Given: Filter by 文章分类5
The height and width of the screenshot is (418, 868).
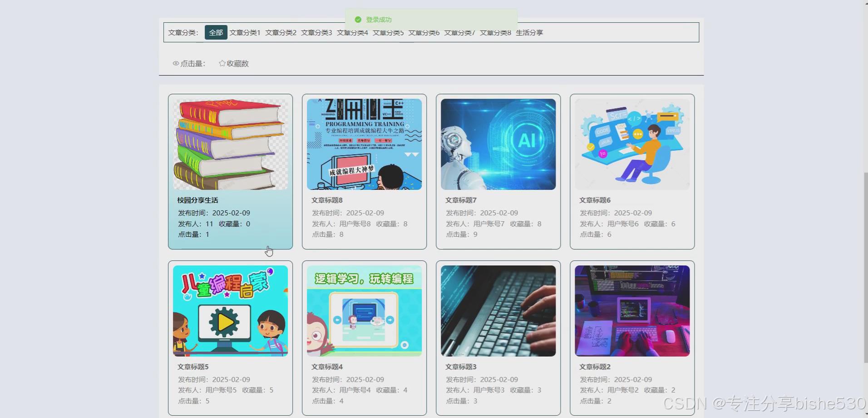Looking at the screenshot, I should [x=388, y=33].
